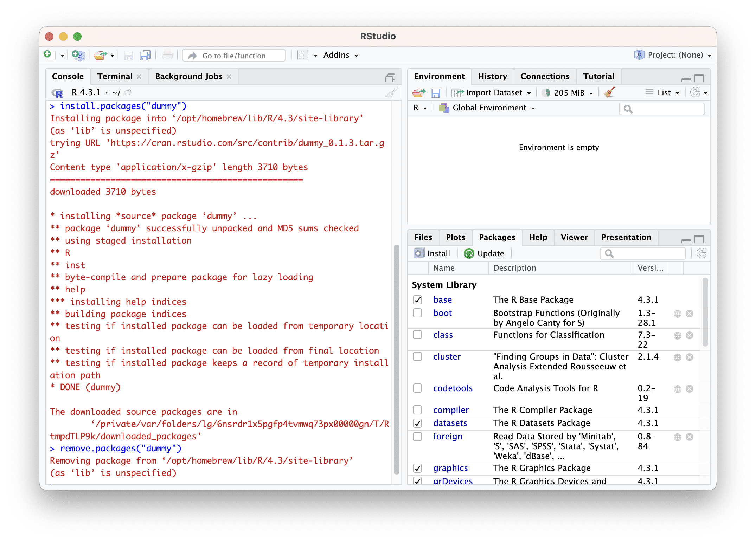Image resolution: width=756 pixels, height=542 pixels.
Task: Open the List view mode dropdown
Action: (662, 93)
